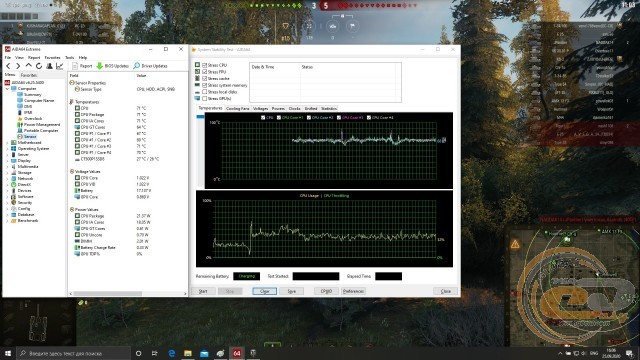The image size is (640, 360).
Task: Open Preferences in stability test window
Action: (353, 291)
